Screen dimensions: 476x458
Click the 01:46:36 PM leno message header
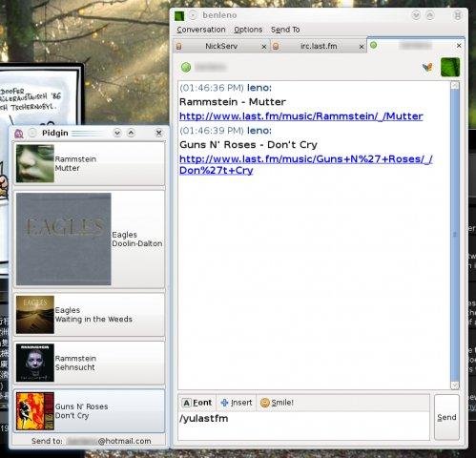225,88
